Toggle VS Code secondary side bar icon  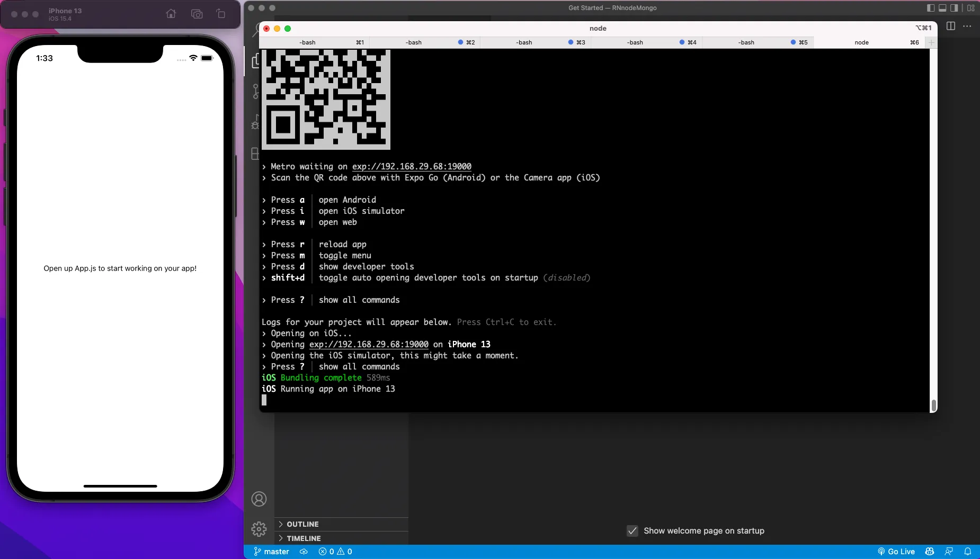[954, 8]
